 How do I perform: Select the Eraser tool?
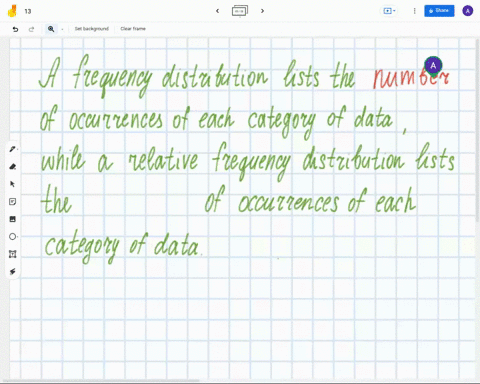click(13, 167)
